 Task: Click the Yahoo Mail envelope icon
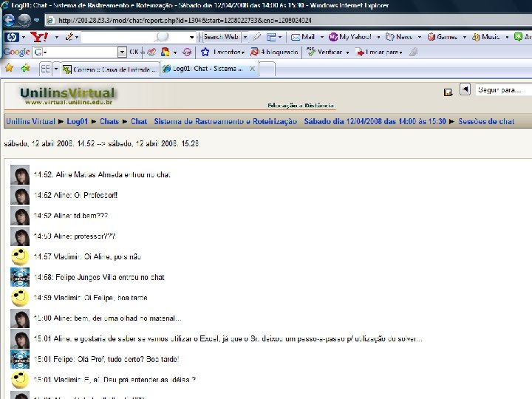click(296, 37)
